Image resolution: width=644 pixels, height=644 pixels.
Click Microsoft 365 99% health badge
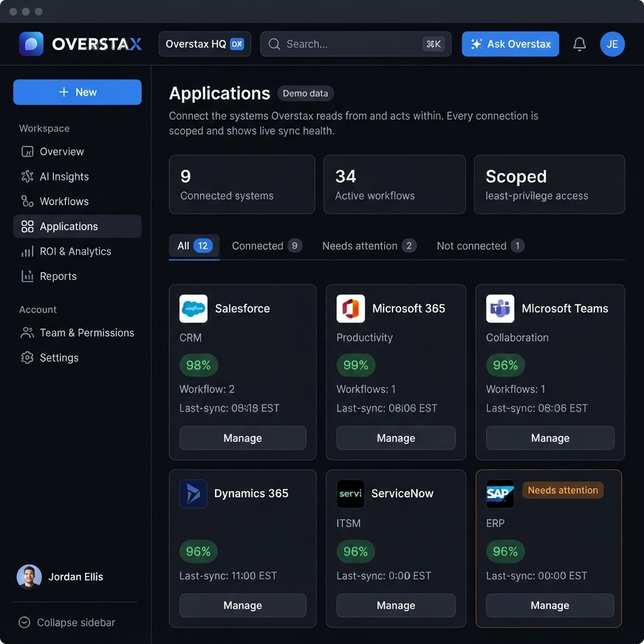[356, 365]
